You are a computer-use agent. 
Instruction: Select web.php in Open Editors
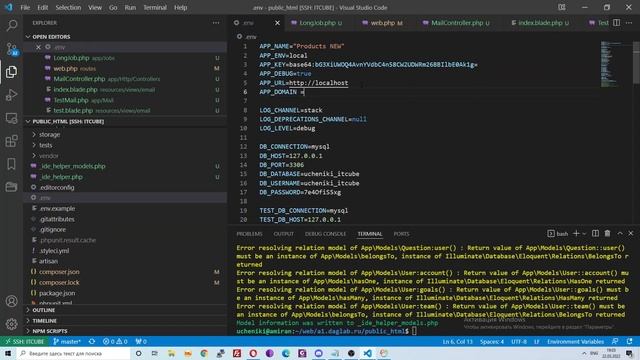(65, 68)
